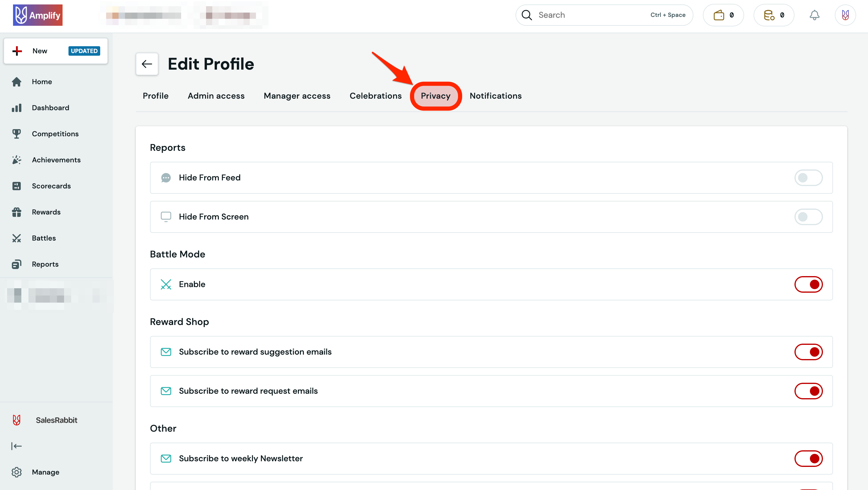Open the Admin access tab
Image resolution: width=868 pixels, height=490 pixels.
tap(216, 96)
